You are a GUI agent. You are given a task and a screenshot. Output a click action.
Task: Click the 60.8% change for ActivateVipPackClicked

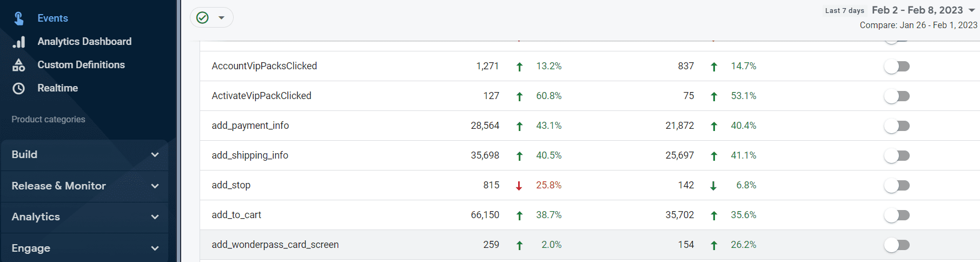pyautogui.click(x=549, y=96)
